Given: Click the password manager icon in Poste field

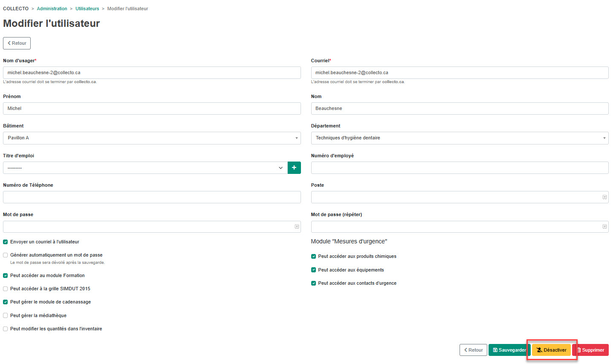Looking at the screenshot, I should pos(604,197).
